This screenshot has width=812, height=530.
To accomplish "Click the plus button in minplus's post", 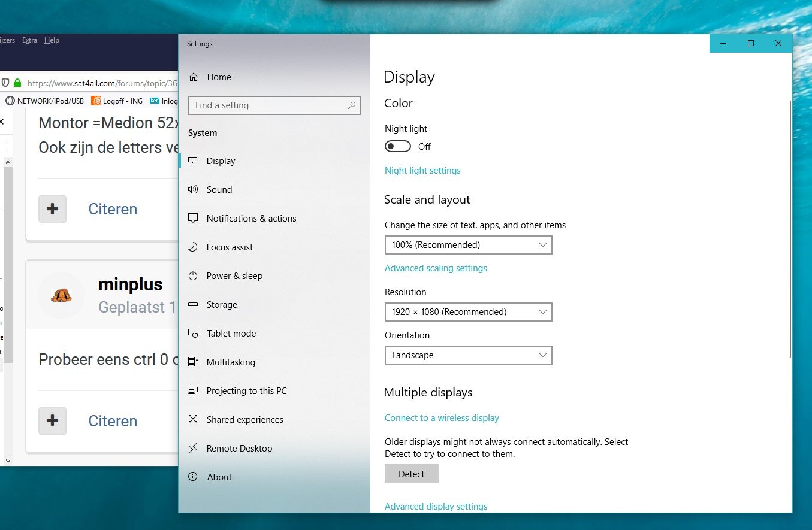I will pyautogui.click(x=53, y=421).
